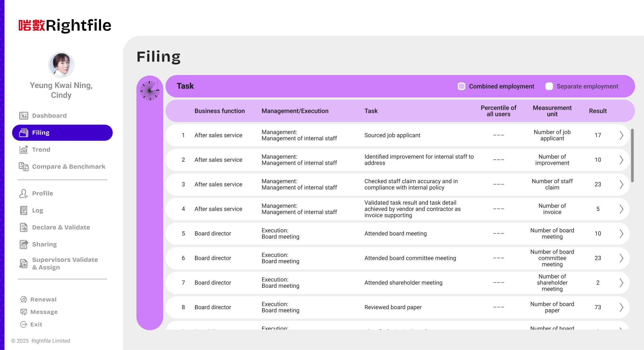Open the Supervisors Validate & Assign icon
The width and height of the screenshot is (644, 350).
click(23, 263)
